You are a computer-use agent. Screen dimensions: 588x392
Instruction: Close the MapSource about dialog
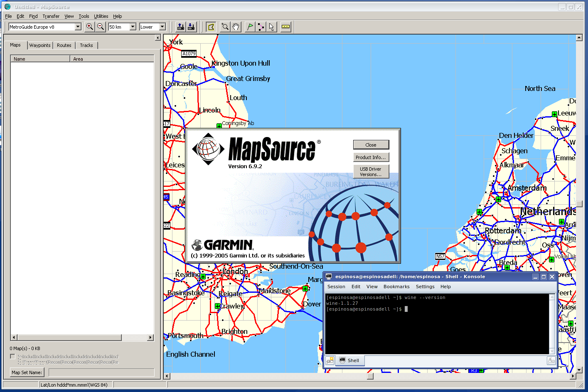coord(371,145)
